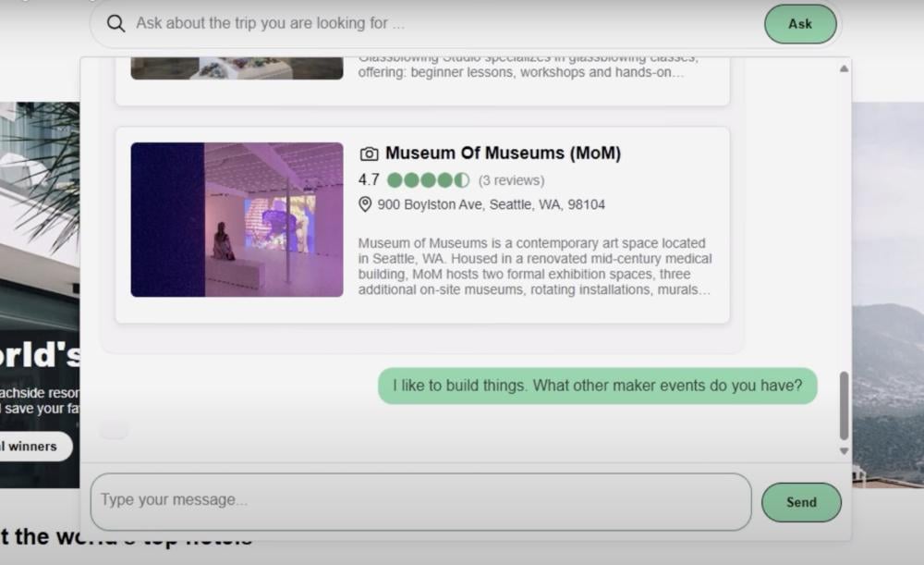Click the chat panel scrollbar thumb

pos(844,406)
